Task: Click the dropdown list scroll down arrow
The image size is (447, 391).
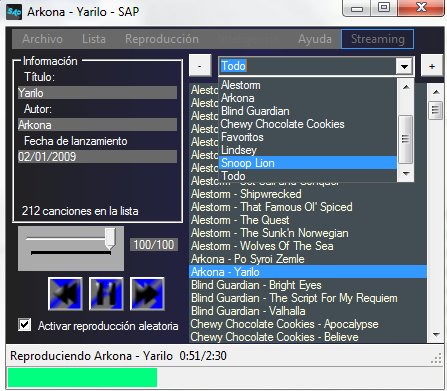Action: pyautogui.click(x=406, y=173)
